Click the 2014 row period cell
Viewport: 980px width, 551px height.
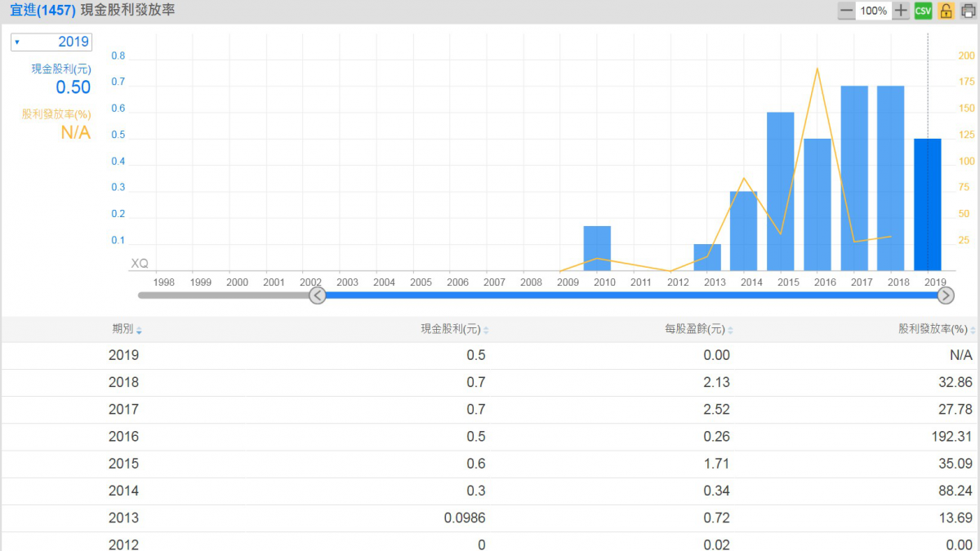(x=123, y=491)
